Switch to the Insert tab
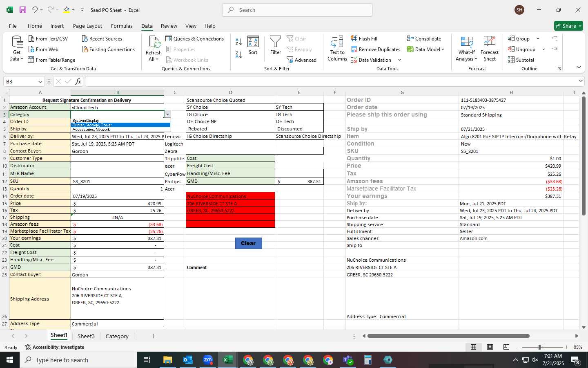 pyautogui.click(x=57, y=26)
